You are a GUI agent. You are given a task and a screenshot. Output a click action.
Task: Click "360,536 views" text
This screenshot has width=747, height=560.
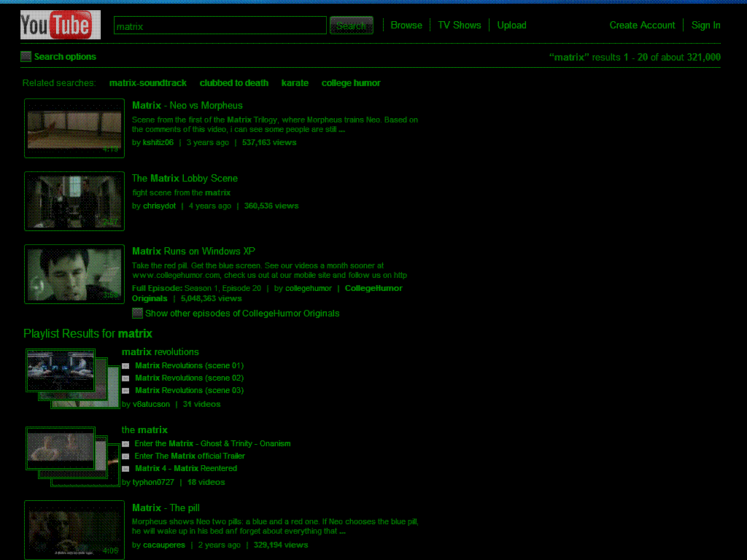click(271, 206)
